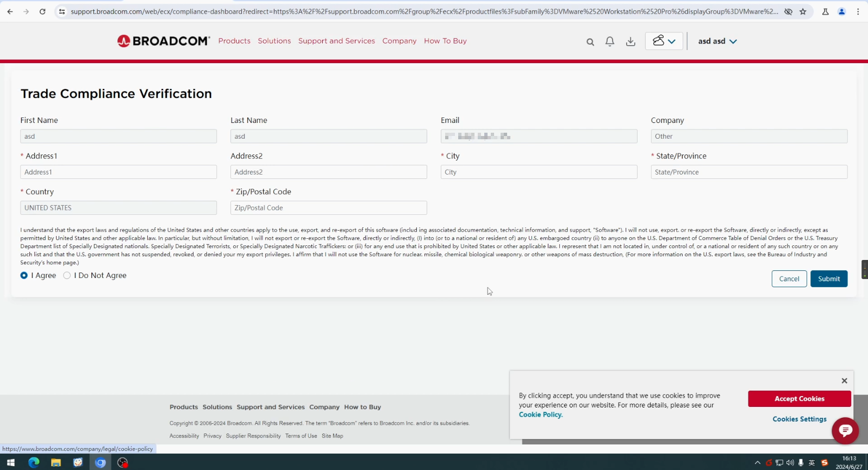Click into the Address2 field
868x470 pixels.
(329, 172)
